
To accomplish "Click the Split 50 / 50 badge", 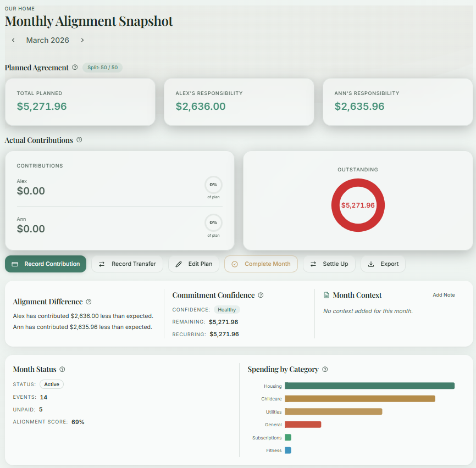I will point(103,68).
